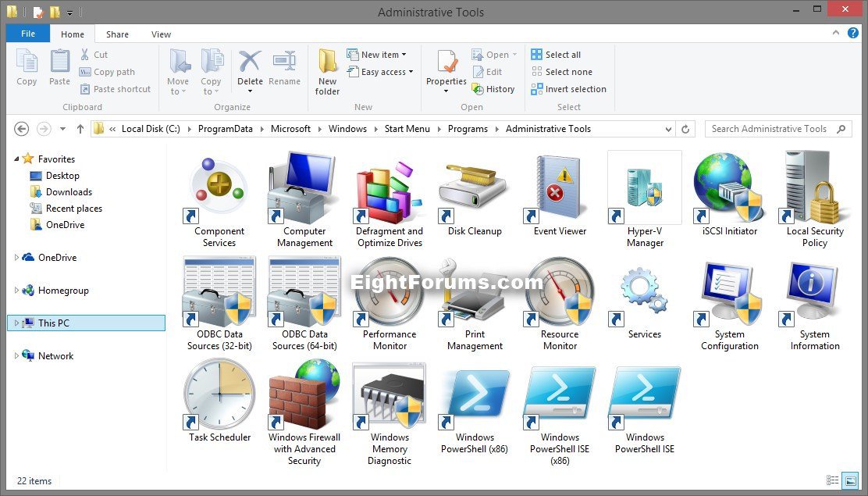
Task: Click ProgramData in the address path
Action: (x=226, y=129)
